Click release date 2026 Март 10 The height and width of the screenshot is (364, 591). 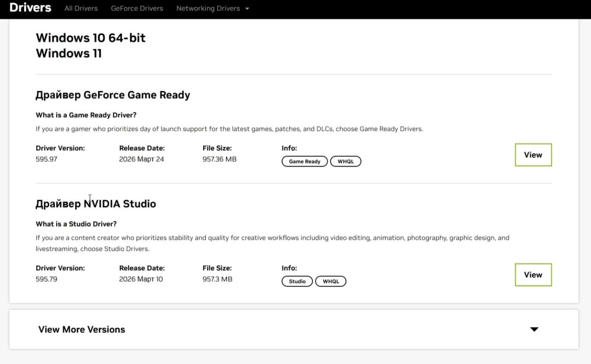coord(141,279)
